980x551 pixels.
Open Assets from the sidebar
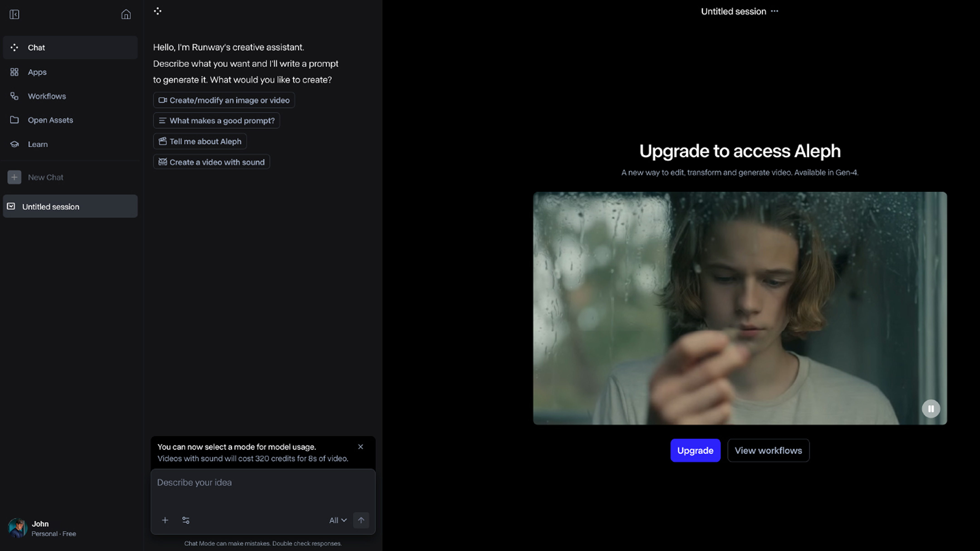pyautogui.click(x=50, y=120)
